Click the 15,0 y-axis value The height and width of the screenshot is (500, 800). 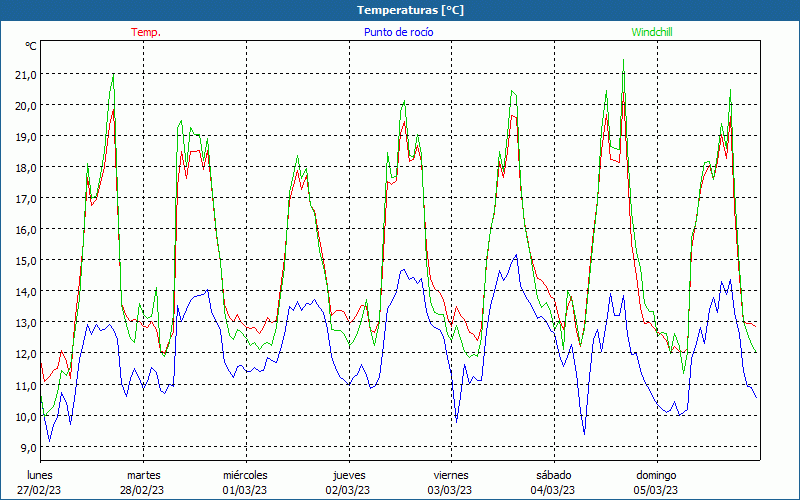tap(26, 261)
